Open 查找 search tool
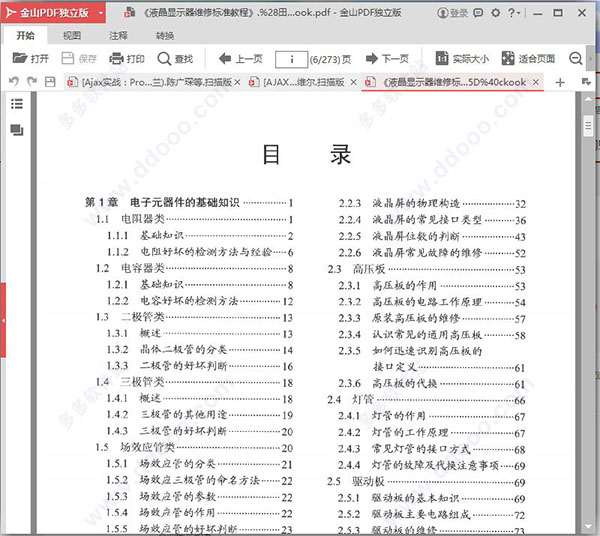 175,59
